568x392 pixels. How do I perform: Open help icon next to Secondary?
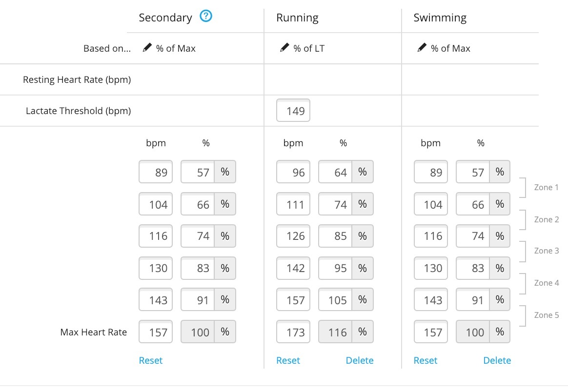tap(206, 16)
